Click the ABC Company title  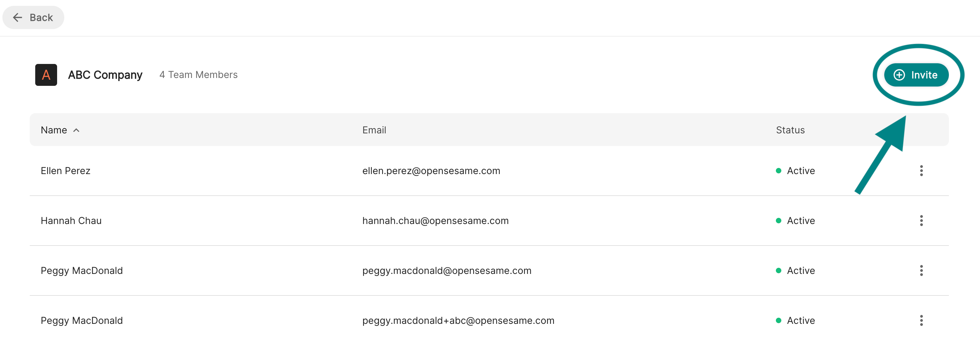coord(105,75)
